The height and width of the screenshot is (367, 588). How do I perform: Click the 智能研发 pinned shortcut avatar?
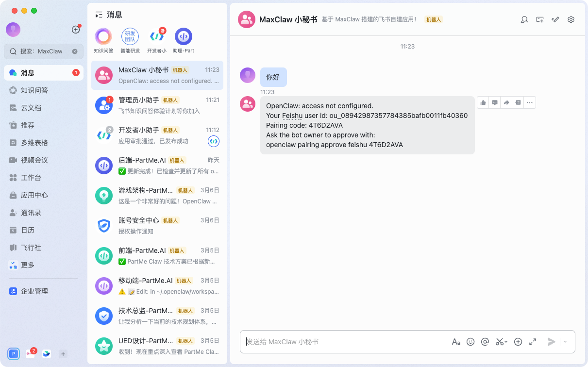tap(130, 37)
